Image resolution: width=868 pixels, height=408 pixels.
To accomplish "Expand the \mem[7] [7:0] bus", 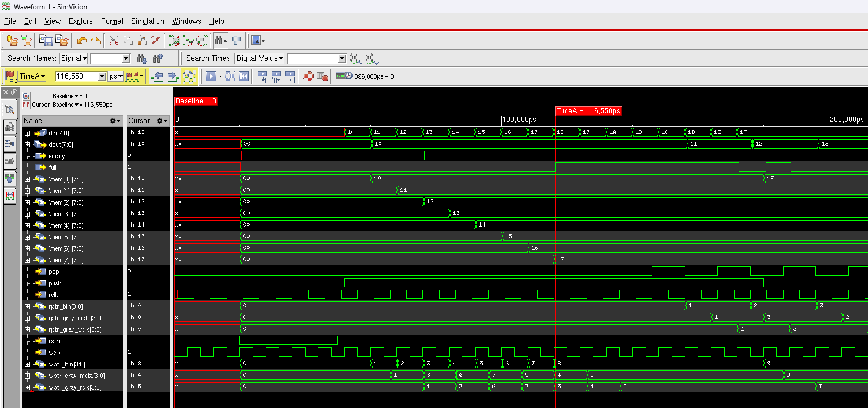I will pos(27,260).
